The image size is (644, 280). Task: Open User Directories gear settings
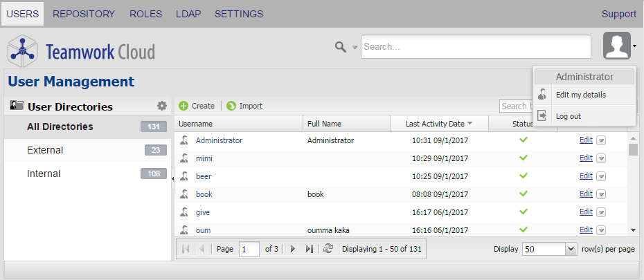coord(162,106)
